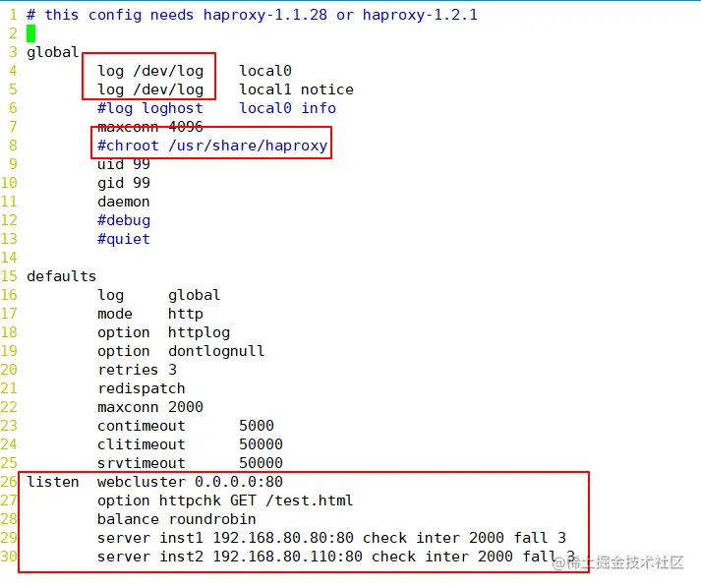Viewport: 701px width, 588px height.
Task: Click the value '5000' on line 23
Action: pyautogui.click(x=257, y=426)
